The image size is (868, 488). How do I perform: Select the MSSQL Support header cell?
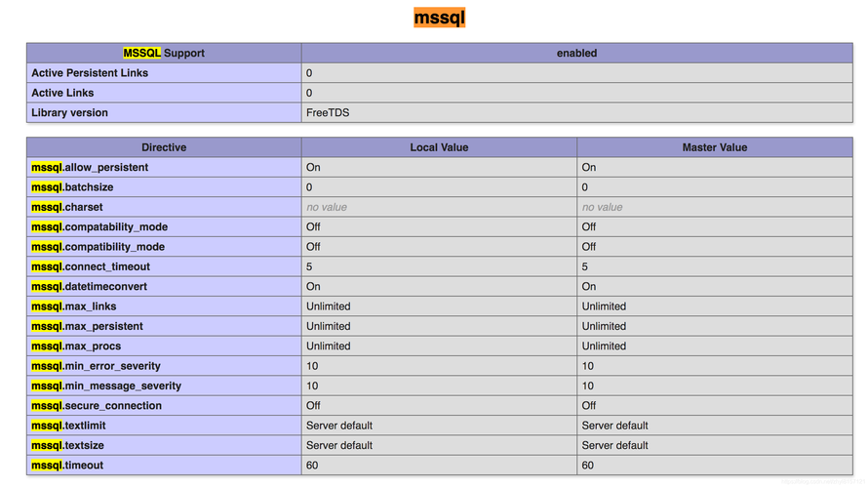tap(164, 53)
